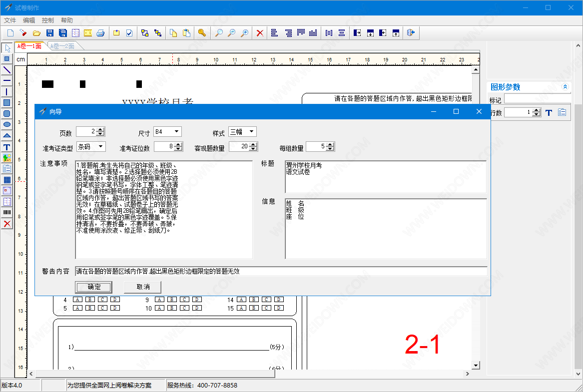Open the 编辑 menu

click(x=29, y=20)
